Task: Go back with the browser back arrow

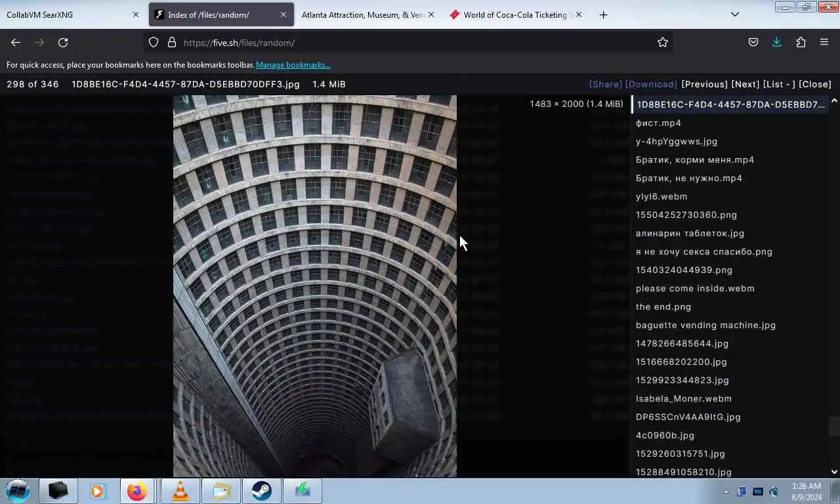Action: (16, 42)
